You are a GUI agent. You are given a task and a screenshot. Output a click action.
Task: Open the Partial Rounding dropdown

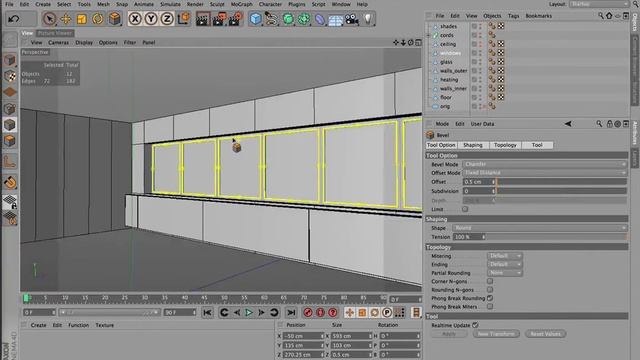[505, 273]
